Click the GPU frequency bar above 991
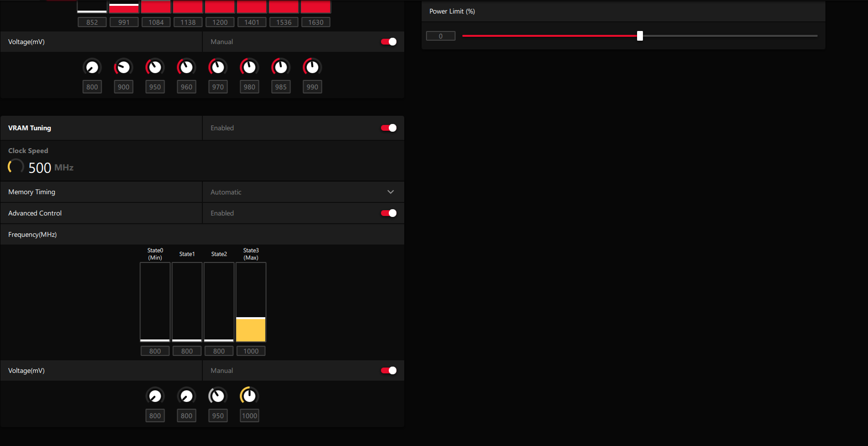This screenshot has width=868, height=446. (124, 7)
